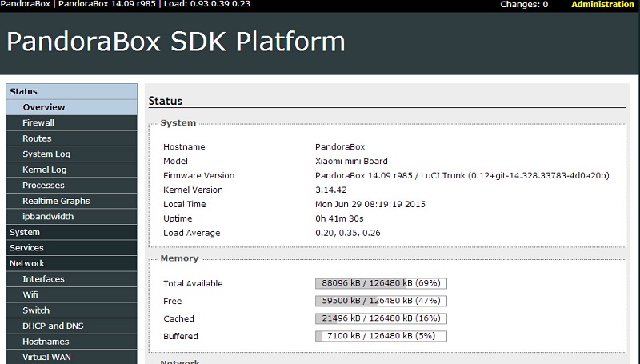Image resolution: width=640 pixels, height=364 pixels.
Task: Show Realtime Graphs
Action: point(71,201)
